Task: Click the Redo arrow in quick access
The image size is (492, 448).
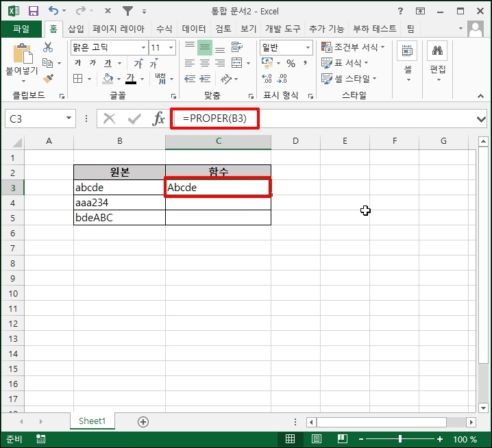Action: (x=81, y=11)
